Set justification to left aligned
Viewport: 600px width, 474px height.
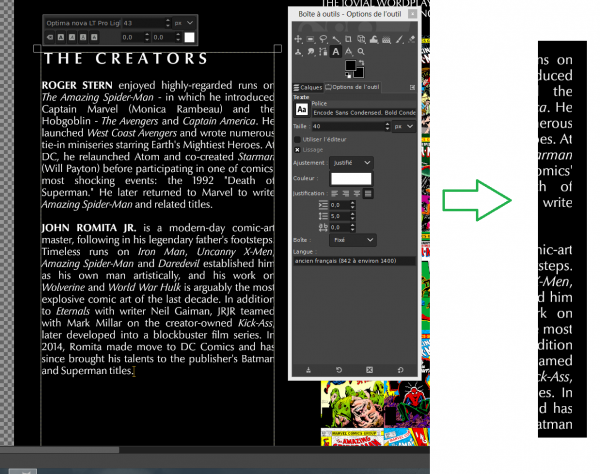(x=334, y=194)
